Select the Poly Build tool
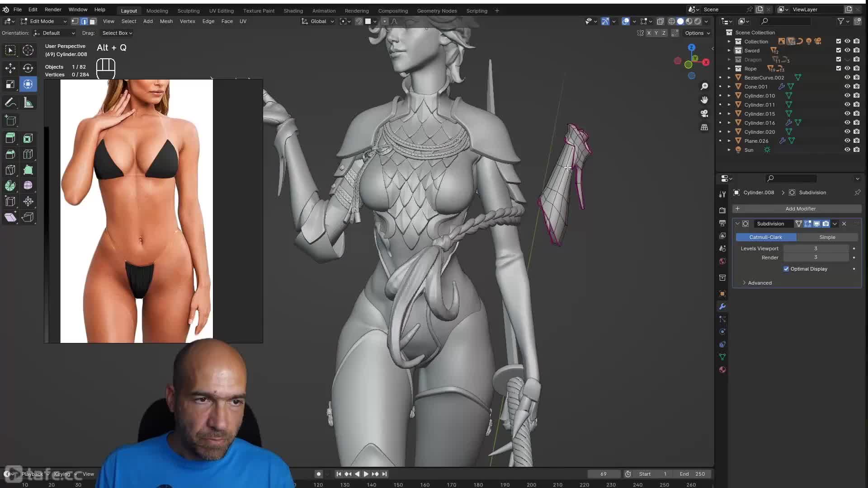868x488 pixels. pyautogui.click(x=28, y=170)
